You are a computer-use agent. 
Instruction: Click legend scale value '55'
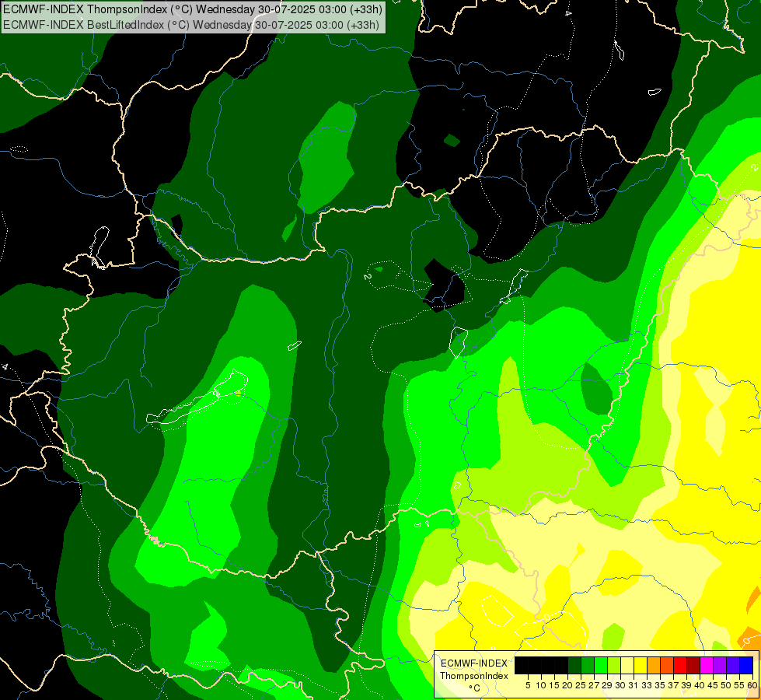click(739, 685)
